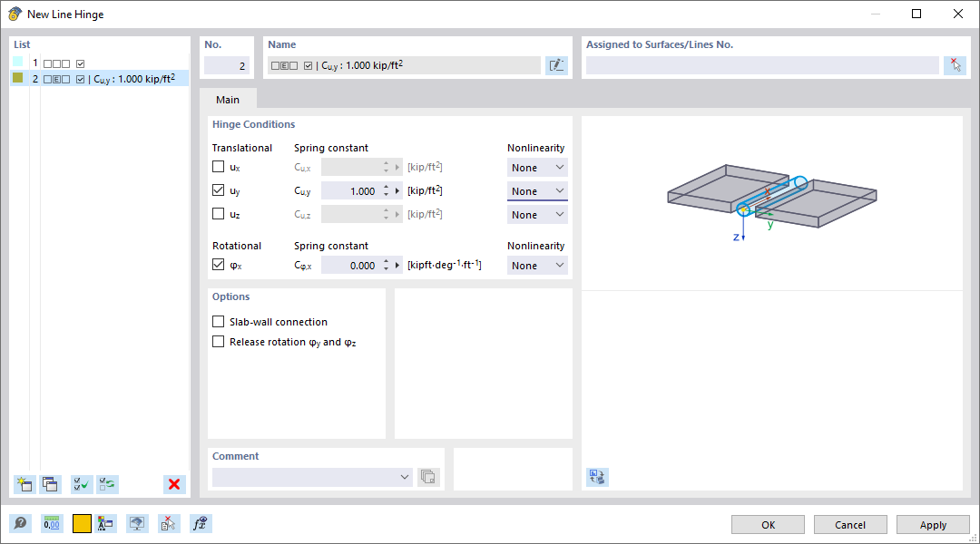This screenshot has height=544, width=980.
Task: Switch to the Main tab
Action: pyautogui.click(x=227, y=100)
